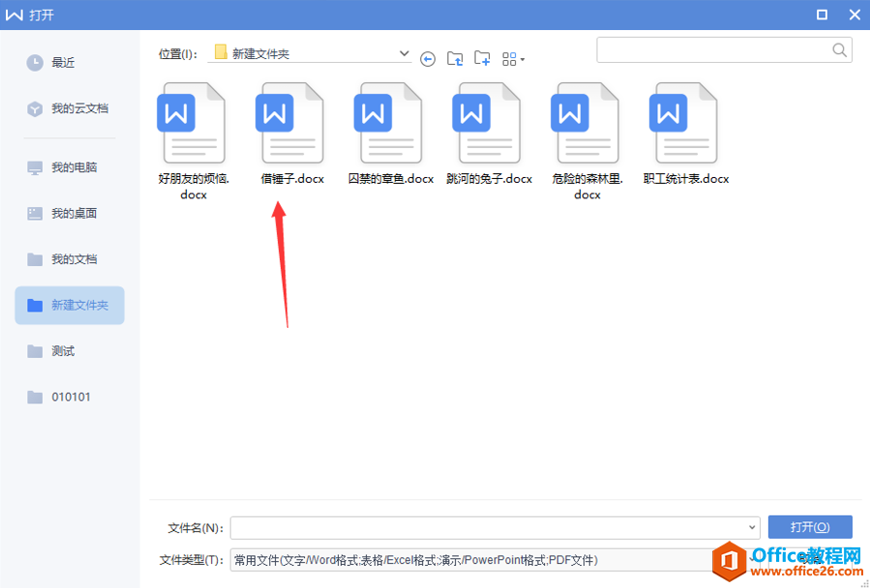This screenshot has width=870, height=588.
Task: Select the 好朋友的烦恼.docx file icon
Action: point(192,123)
